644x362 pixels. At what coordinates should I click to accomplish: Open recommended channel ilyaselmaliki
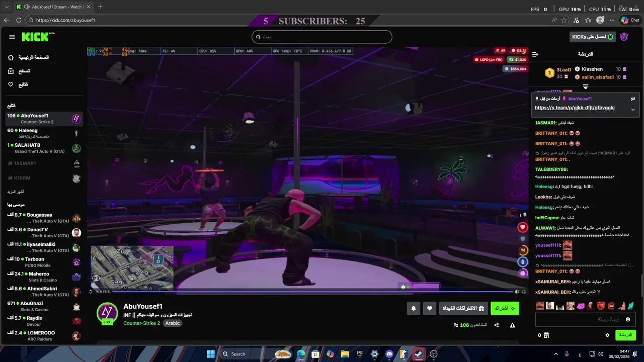click(44, 247)
